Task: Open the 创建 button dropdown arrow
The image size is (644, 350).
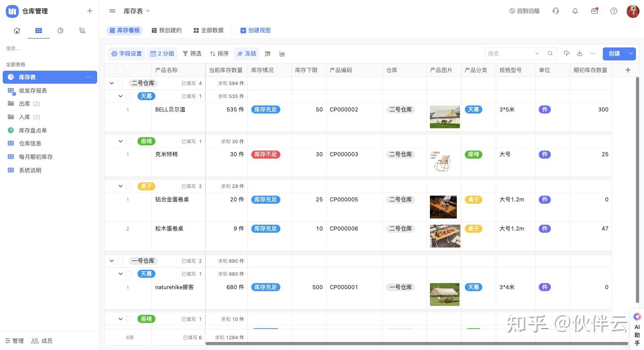Action: tap(631, 54)
